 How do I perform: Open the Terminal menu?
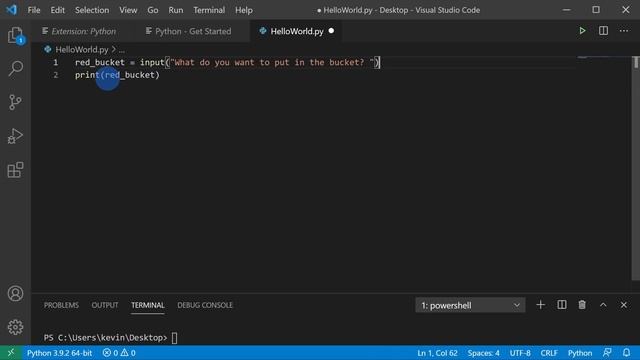[x=209, y=10]
